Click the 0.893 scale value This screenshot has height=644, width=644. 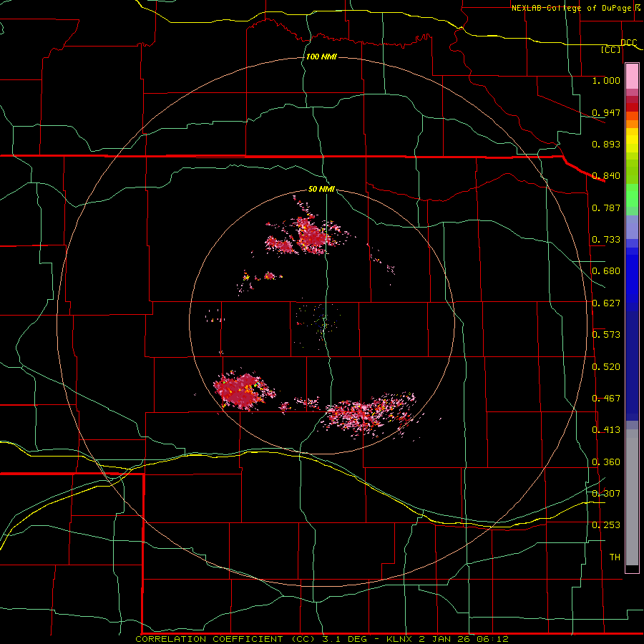[606, 144]
